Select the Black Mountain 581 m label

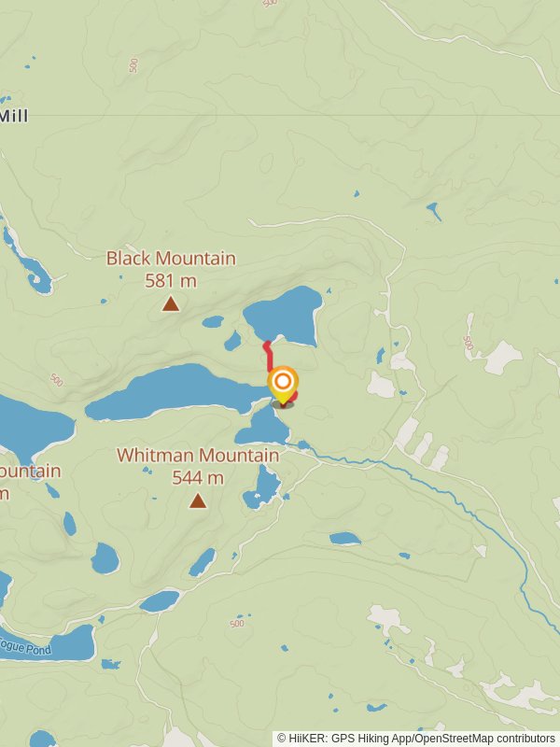coord(171,269)
